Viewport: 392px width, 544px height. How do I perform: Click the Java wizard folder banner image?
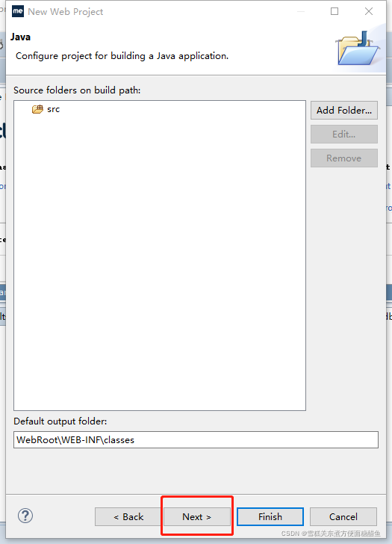point(358,49)
